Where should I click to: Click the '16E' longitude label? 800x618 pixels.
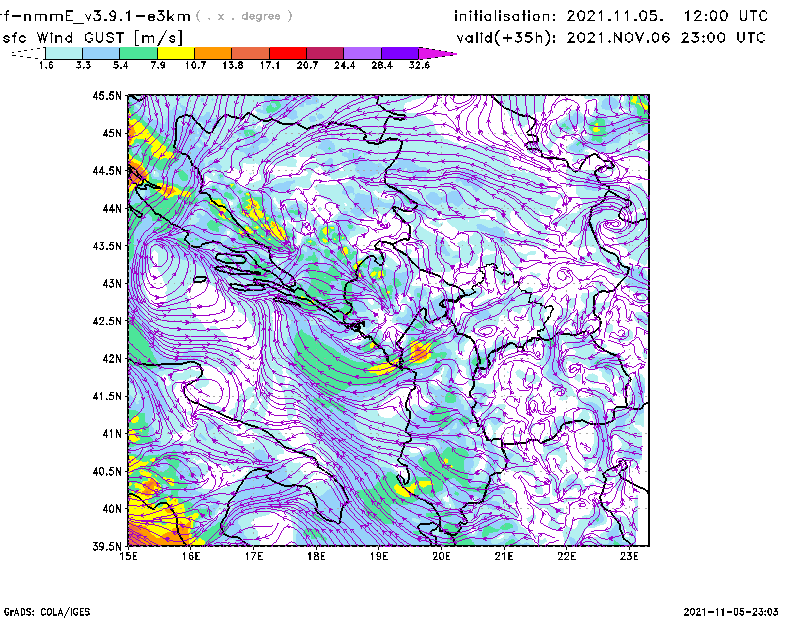(191, 556)
